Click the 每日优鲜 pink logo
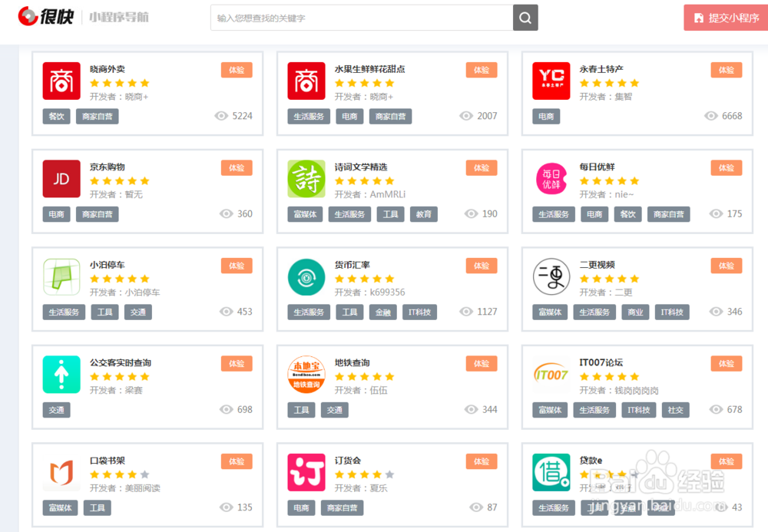768x532 pixels. point(551,179)
